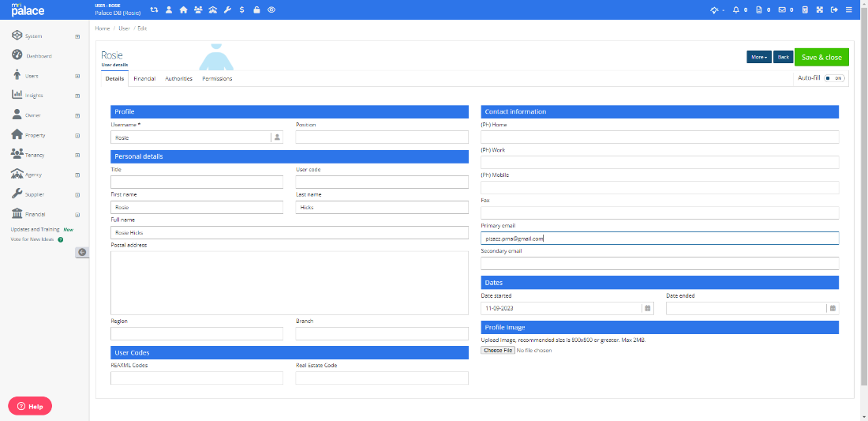Screen dimensions: 868x421
Task: Toggle the Auto-fill switch
Action: (834, 78)
